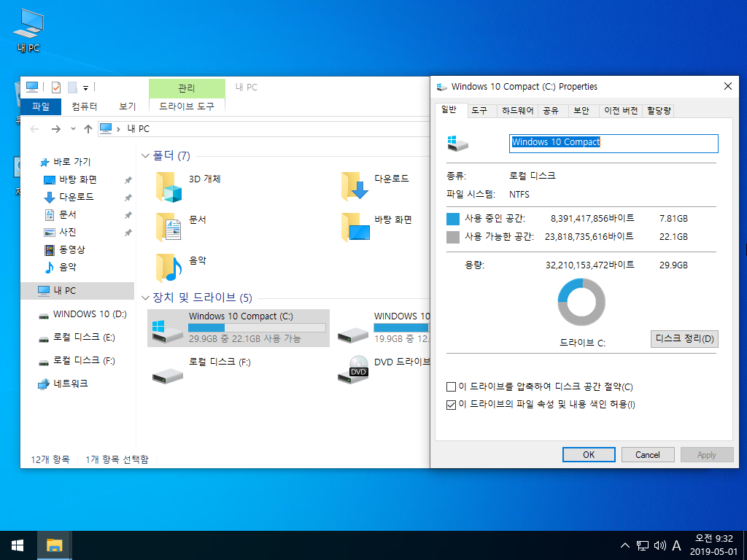Switch to the 하드웨어 tab in Properties
The image size is (747, 560).
[517, 111]
